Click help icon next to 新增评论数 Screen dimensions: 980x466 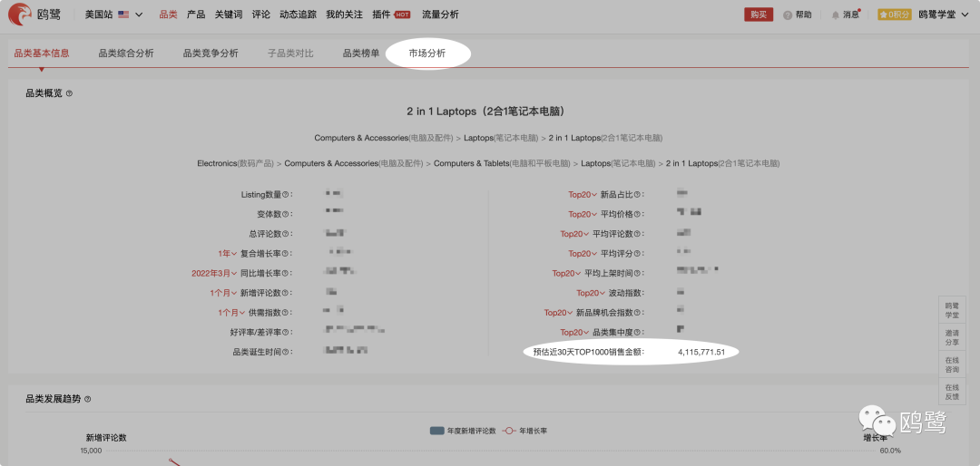(286, 293)
